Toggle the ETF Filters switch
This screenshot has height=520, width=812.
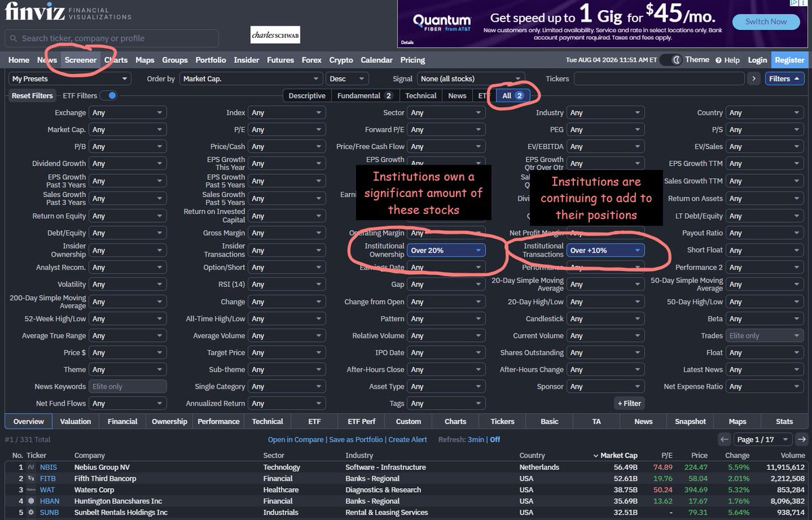pyautogui.click(x=108, y=95)
